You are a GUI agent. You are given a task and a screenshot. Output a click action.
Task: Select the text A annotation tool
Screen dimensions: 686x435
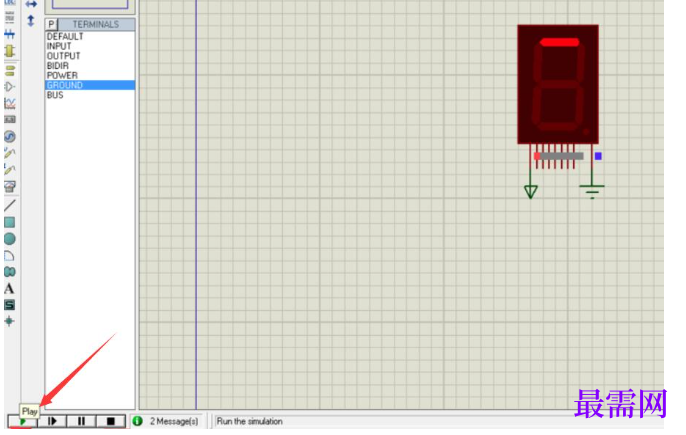(9, 289)
